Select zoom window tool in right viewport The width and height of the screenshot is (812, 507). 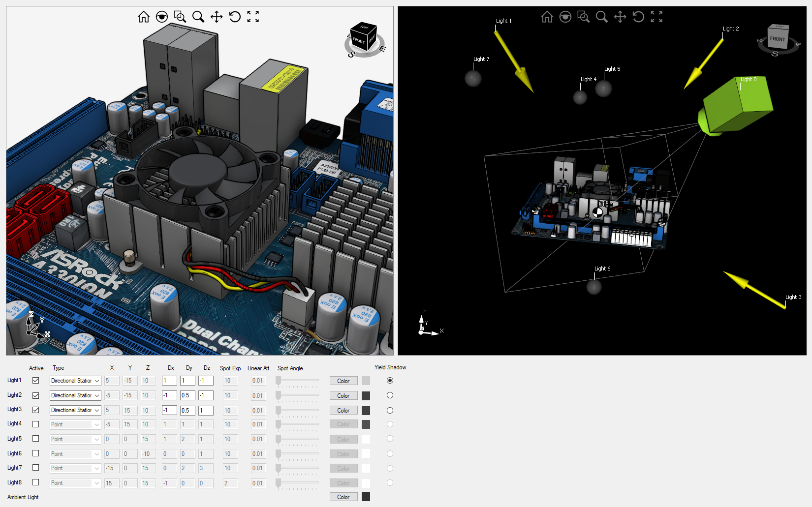click(x=584, y=17)
